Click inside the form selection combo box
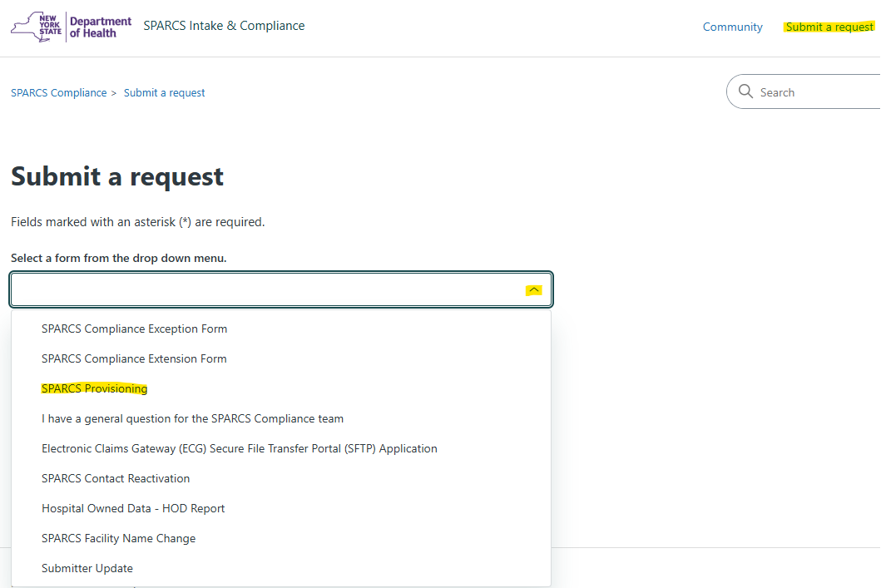 pyautogui.click(x=281, y=289)
